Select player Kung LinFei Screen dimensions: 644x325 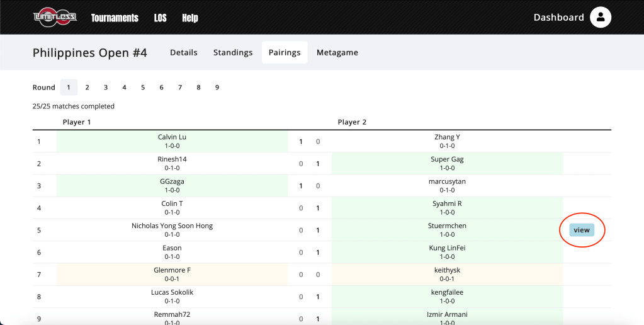(447, 248)
